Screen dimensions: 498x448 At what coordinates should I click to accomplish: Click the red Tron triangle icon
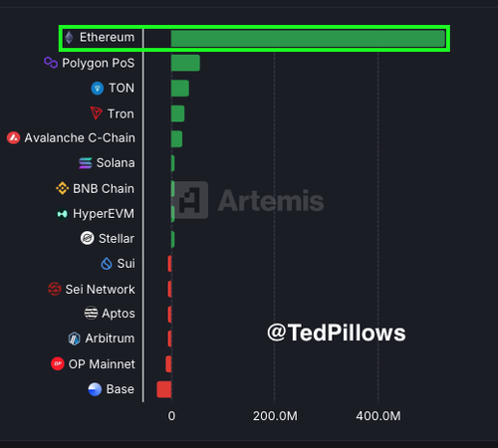(x=97, y=113)
